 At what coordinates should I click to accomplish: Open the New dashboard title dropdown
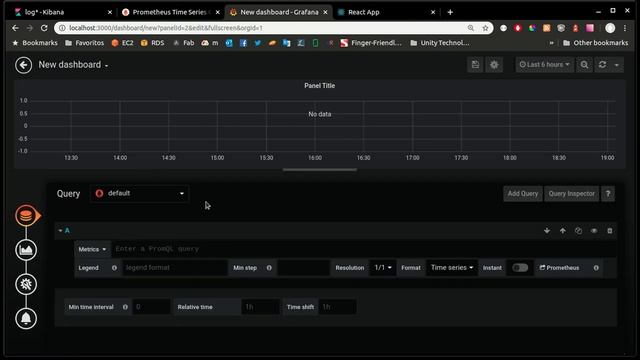(x=73, y=65)
